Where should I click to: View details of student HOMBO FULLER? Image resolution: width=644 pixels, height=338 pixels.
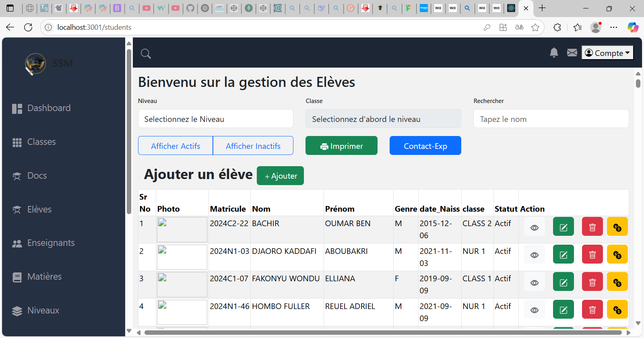point(535,310)
